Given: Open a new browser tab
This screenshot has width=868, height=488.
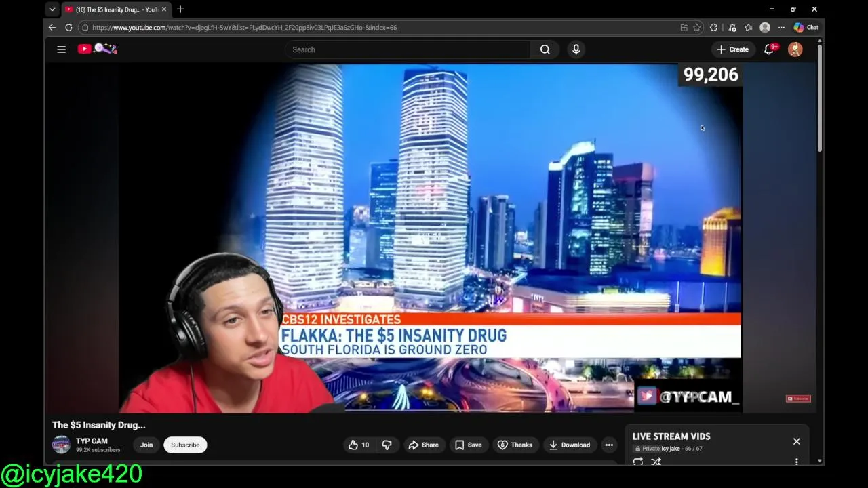Looking at the screenshot, I should click(180, 9).
